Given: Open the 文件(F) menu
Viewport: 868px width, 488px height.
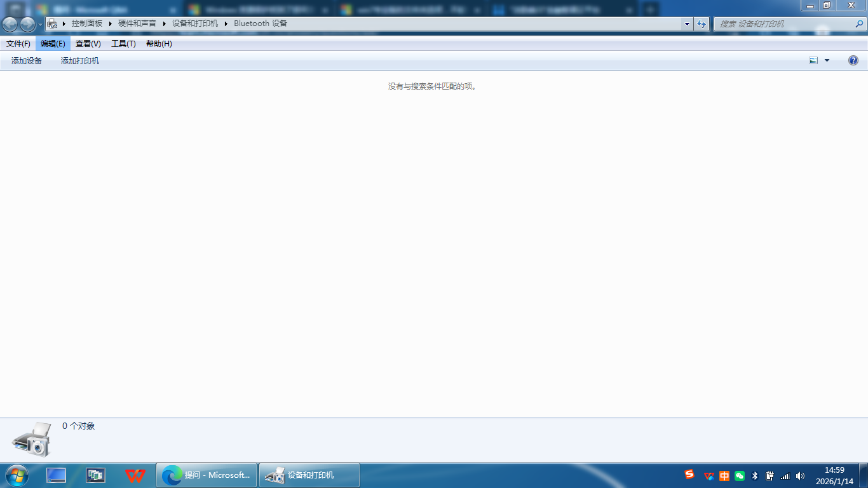Looking at the screenshot, I should [x=18, y=44].
